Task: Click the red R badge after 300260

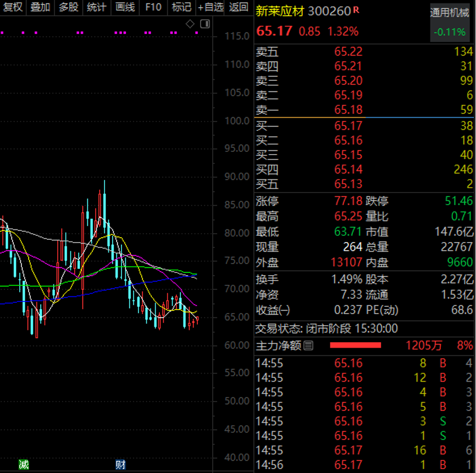Action: [x=356, y=10]
